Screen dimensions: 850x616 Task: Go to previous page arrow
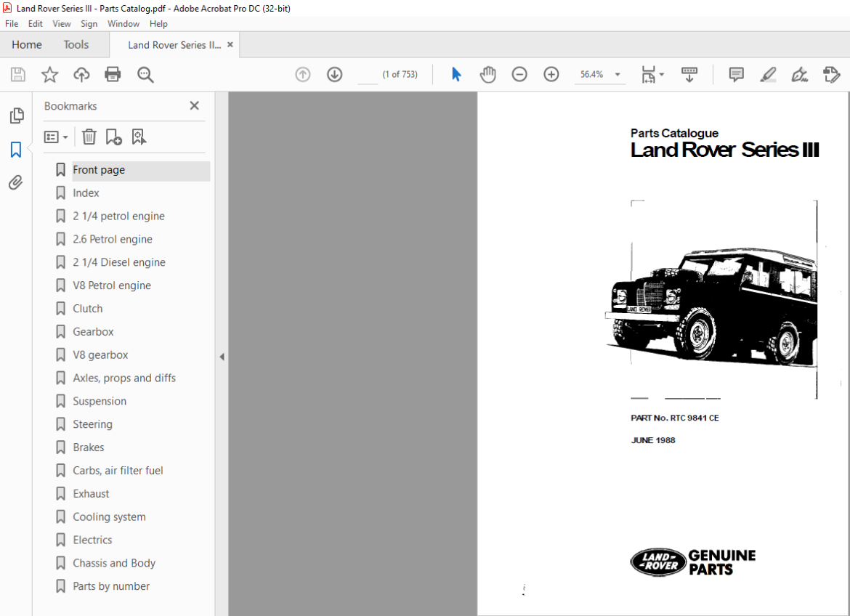coord(303,74)
